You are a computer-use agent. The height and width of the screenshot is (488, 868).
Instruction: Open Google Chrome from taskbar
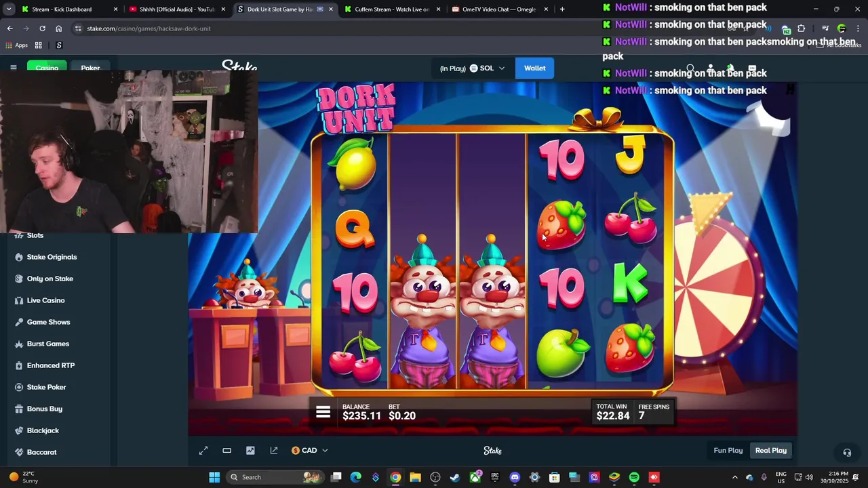pyautogui.click(x=395, y=477)
